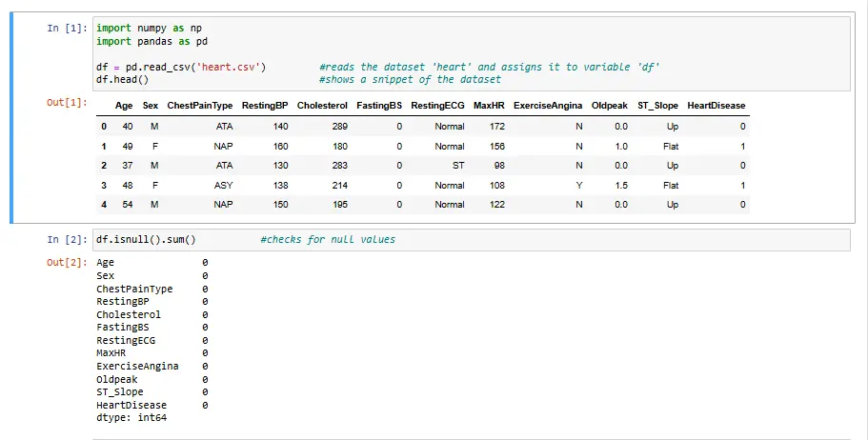
Task: Click the checks for null values comment
Action: [328, 240]
